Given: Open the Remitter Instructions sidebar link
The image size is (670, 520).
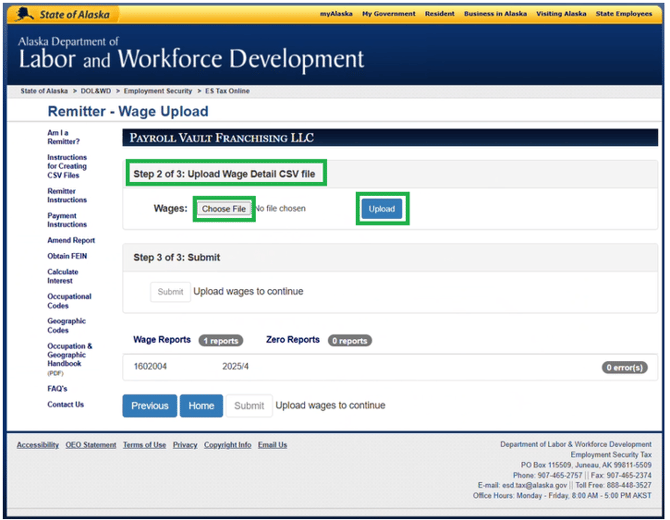Looking at the screenshot, I should pos(67,195).
